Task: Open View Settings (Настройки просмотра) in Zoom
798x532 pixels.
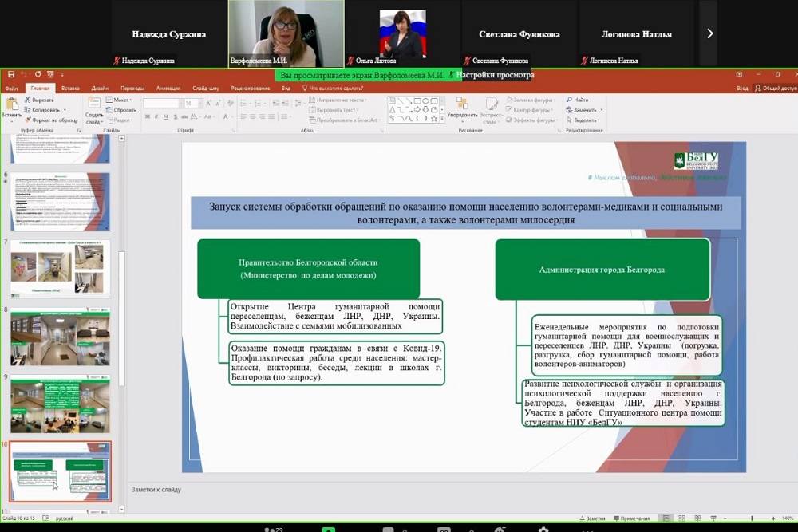Action: click(495, 75)
